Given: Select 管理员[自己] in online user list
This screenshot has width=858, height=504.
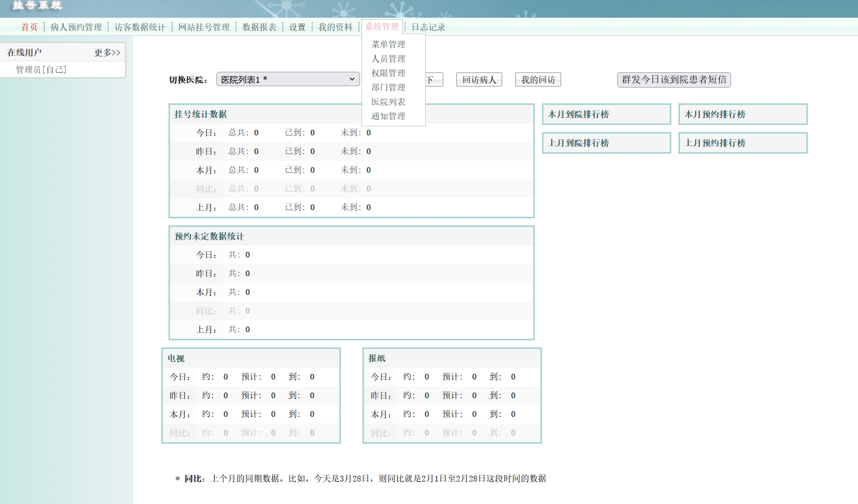Looking at the screenshot, I should [41, 70].
